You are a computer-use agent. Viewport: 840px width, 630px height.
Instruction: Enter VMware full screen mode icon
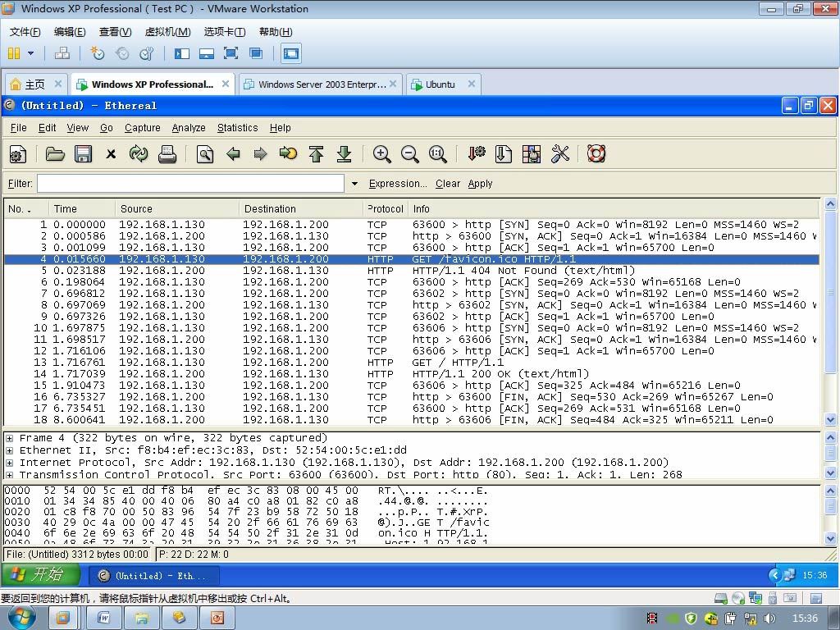pyautogui.click(x=231, y=53)
